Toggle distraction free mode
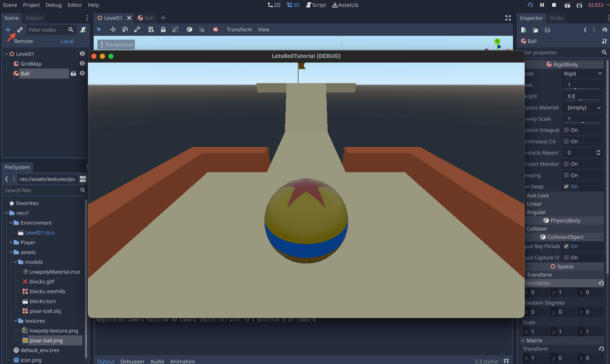610x364 pixels. (x=508, y=18)
